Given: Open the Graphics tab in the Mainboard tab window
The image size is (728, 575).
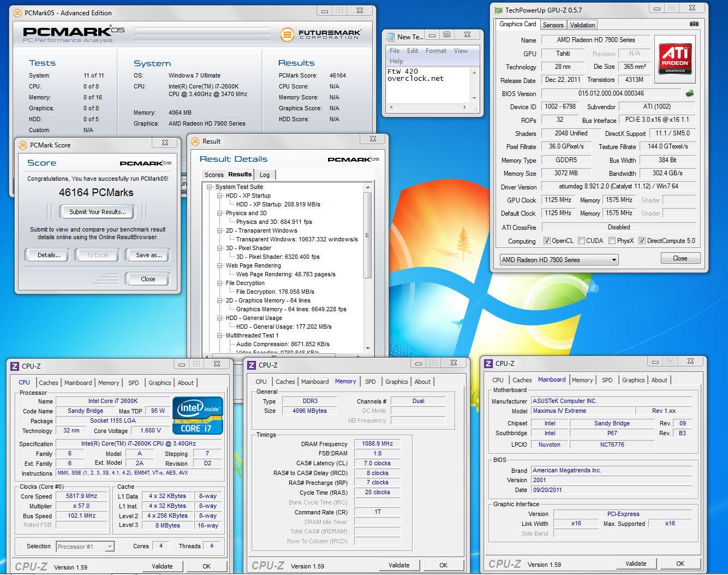Looking at the screenshot, I should point(633,380).
